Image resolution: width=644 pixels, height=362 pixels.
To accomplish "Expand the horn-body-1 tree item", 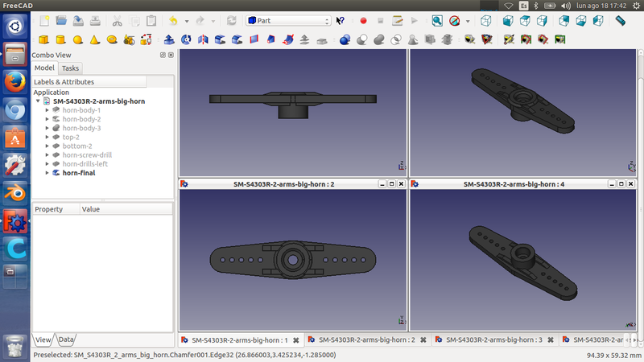I will [x=47, y=110].
